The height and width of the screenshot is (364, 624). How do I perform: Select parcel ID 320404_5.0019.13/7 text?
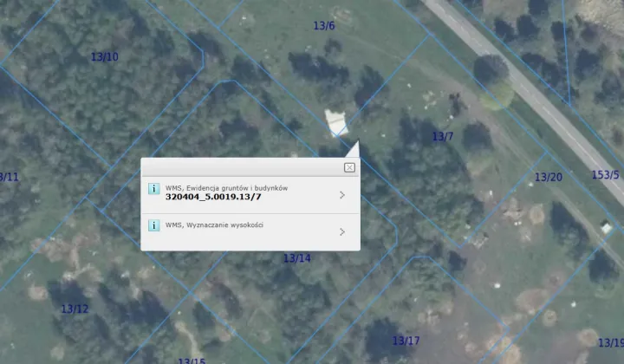[x=213, y=197]
